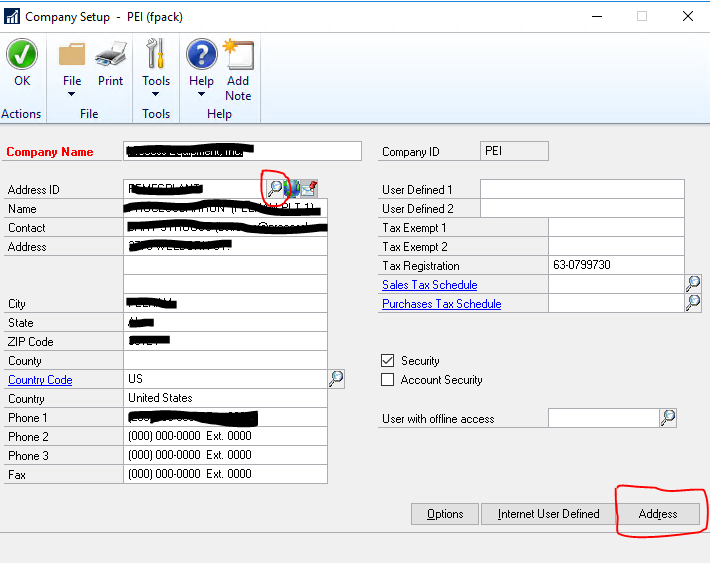Click the Internet User Defined button
710x563 pixels.
[x=548, y=514]
